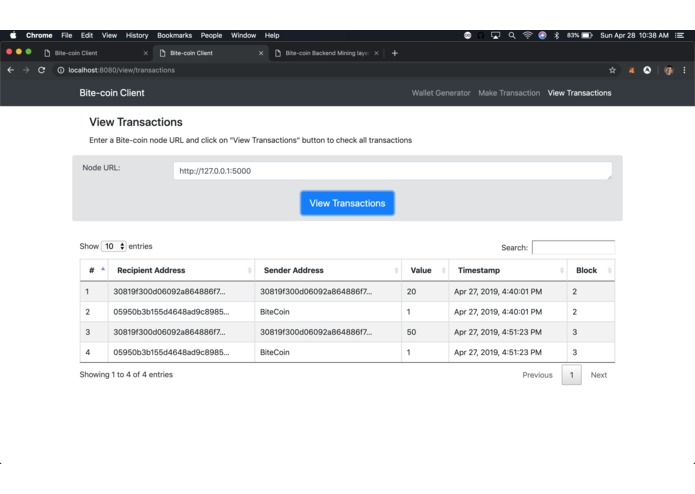Click the address bar URL
This screenshot has height=494, width=695.
121,70
